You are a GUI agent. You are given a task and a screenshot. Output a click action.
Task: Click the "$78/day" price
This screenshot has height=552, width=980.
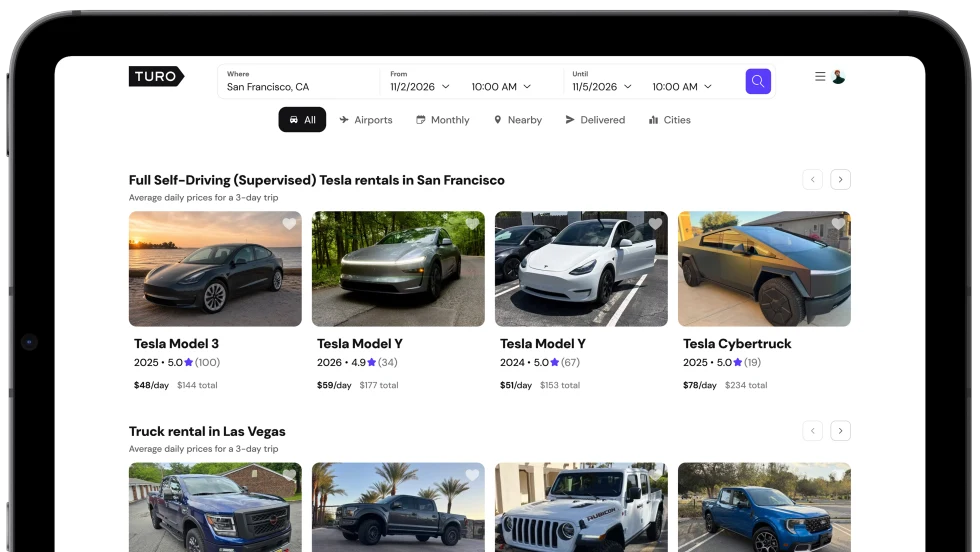coord(699,385)
